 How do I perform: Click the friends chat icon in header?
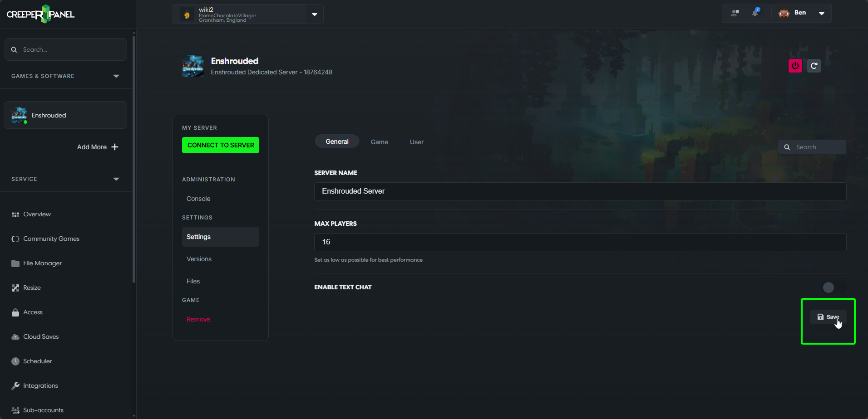(735, 13)
